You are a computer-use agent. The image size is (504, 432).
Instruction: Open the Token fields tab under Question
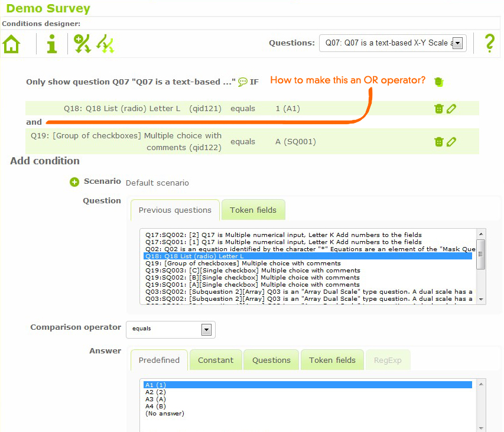click(253, 210)
